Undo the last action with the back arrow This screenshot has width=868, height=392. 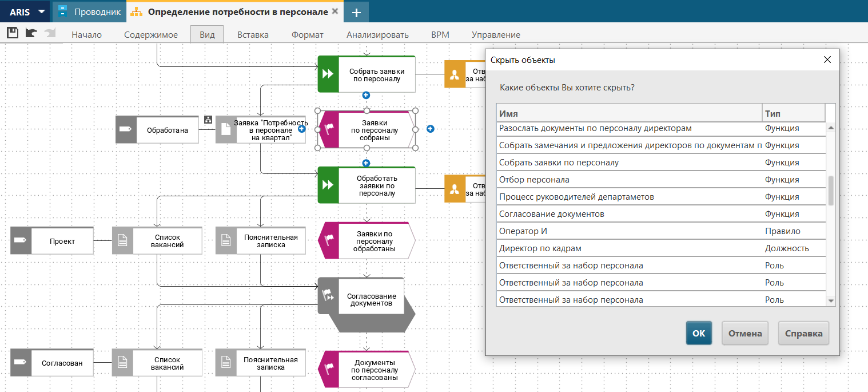click(x=31, y=33)
